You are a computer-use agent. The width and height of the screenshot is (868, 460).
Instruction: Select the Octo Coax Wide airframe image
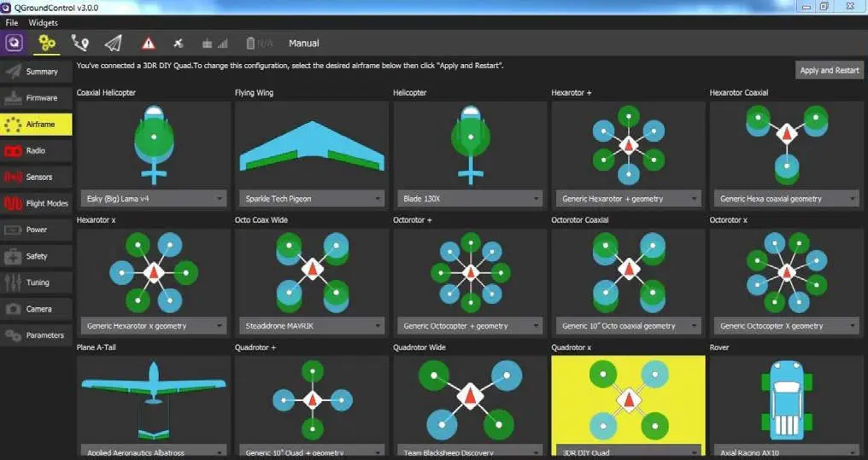click(x=312, y=272)
